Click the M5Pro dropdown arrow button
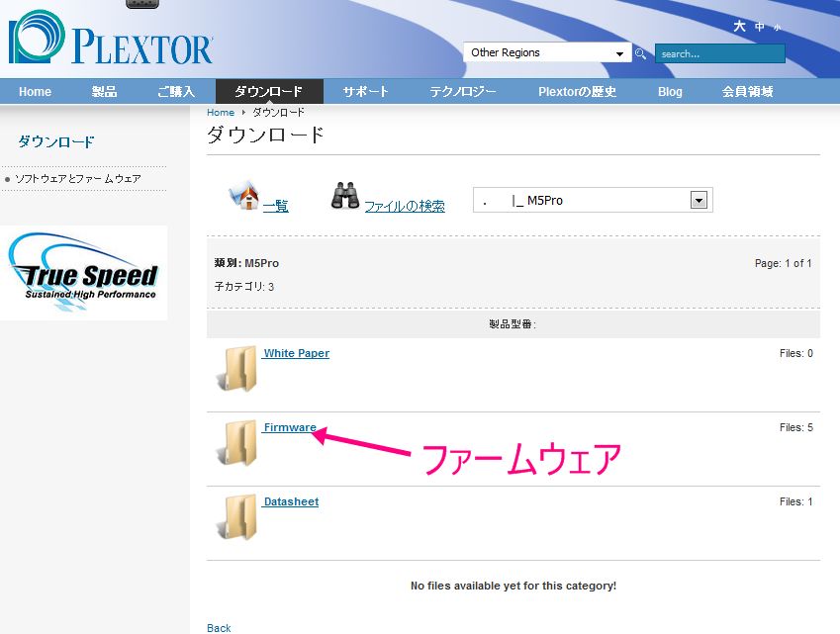This screenshot has width=840, height=634. (x=699, y=200)
